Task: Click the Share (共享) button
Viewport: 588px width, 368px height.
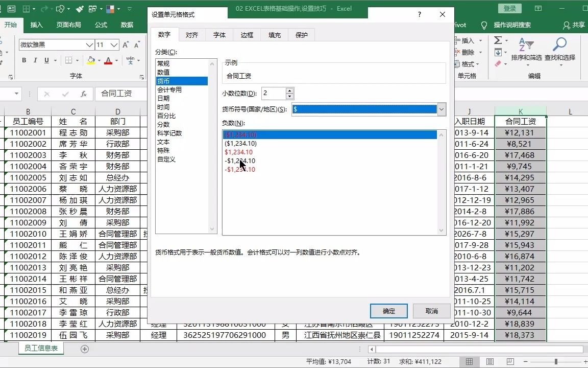Action: click(x=574, y=25)
